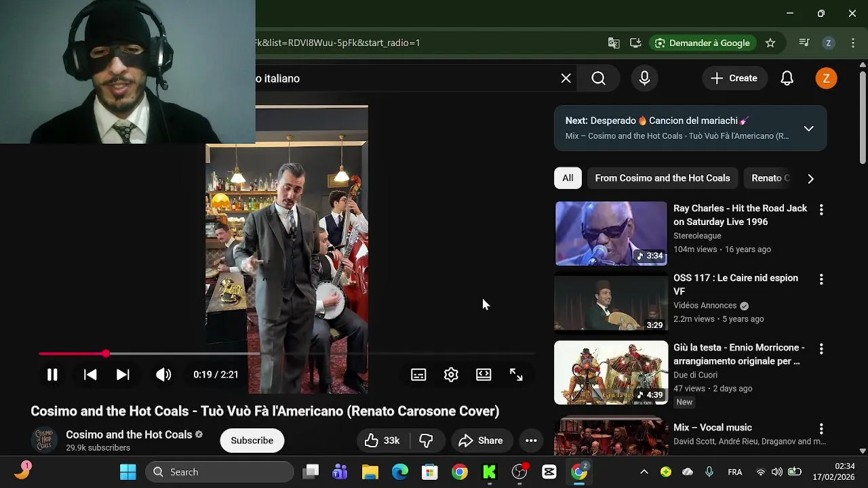Open options for Mix Vocal music
The image size is (868, 488).
click(x=821, y=429)
